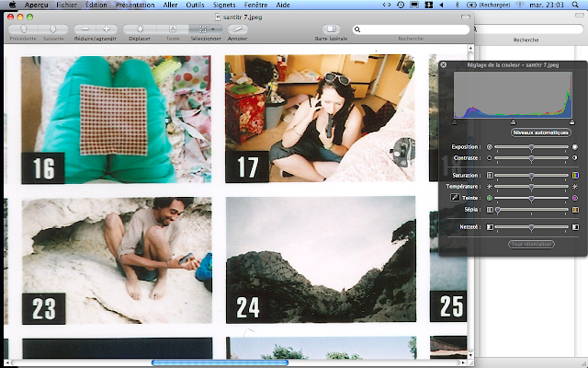Click the battery Rechargée status
The height and width of the screenshot is (368, 588).
[x=489, y=5]
